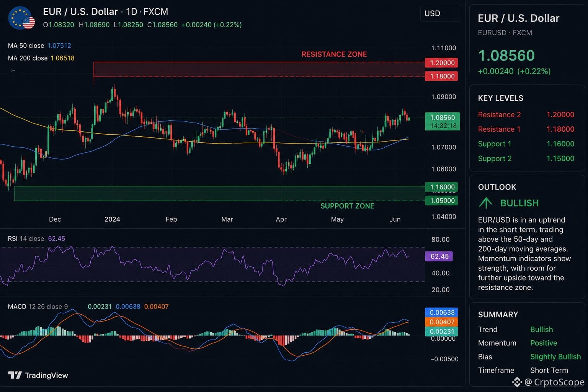Click the side panel change +0.00240 (+0.22%)
Screen dimensions: 588x392
click(x=514, y=71)
